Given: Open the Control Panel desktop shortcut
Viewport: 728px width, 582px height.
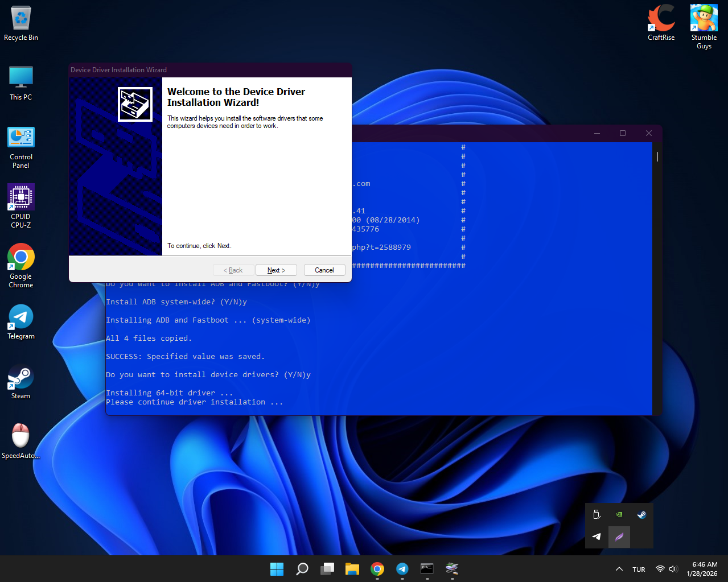Looking at the screenshot, I should pos(21,148).
